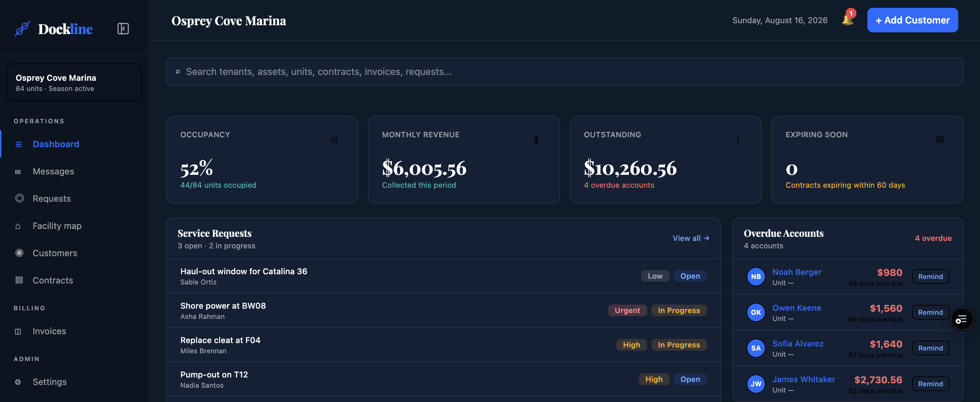Image resolution: width=980 pixels, height=402 pixels.
Task: Open the Expiring Soon stat card
Action: click(x=867, y=160)
